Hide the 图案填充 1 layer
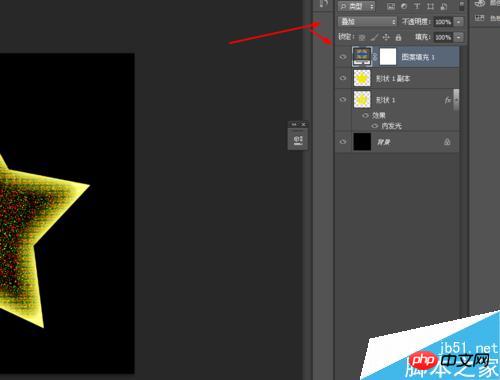Screen dimensions: 500x380 pos(343,57)
